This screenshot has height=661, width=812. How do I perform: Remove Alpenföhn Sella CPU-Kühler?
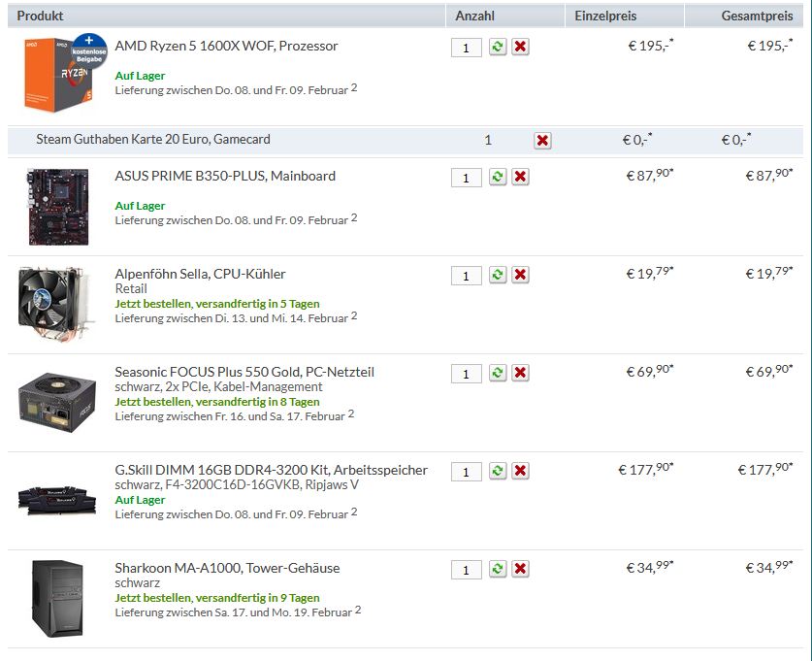(x=520, y=275)
